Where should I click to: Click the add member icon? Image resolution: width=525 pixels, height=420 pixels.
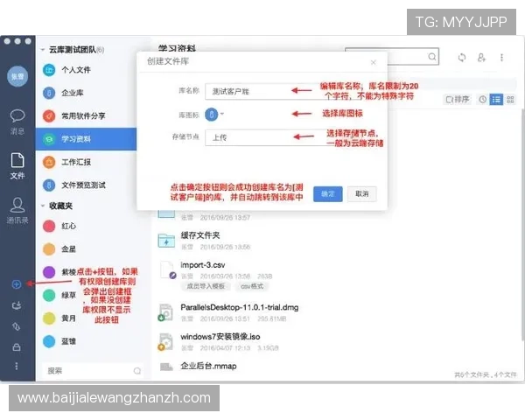[x=481, y=58]
